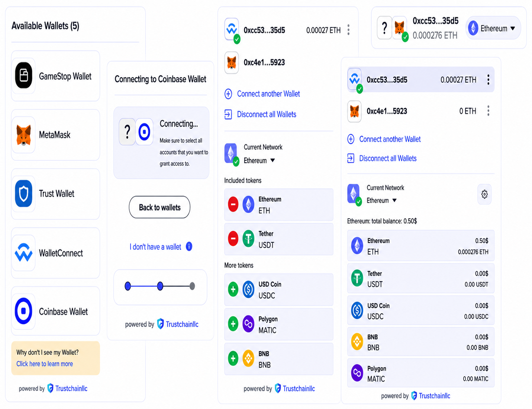Image resolution: width=532 pixels, height=409 pixels.
Task: Click Polygon icon in More tokens
Action: click(248, 324)
